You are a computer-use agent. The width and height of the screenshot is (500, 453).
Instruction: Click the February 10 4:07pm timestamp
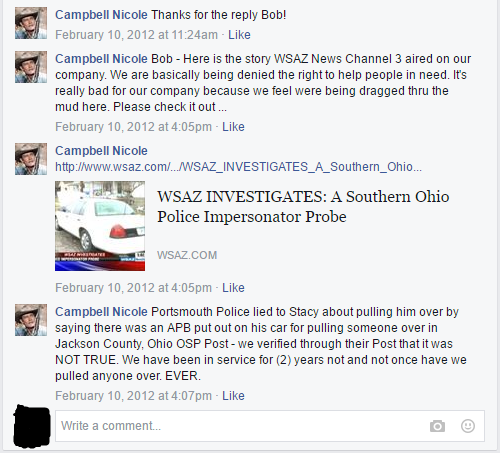click(133, 396)
